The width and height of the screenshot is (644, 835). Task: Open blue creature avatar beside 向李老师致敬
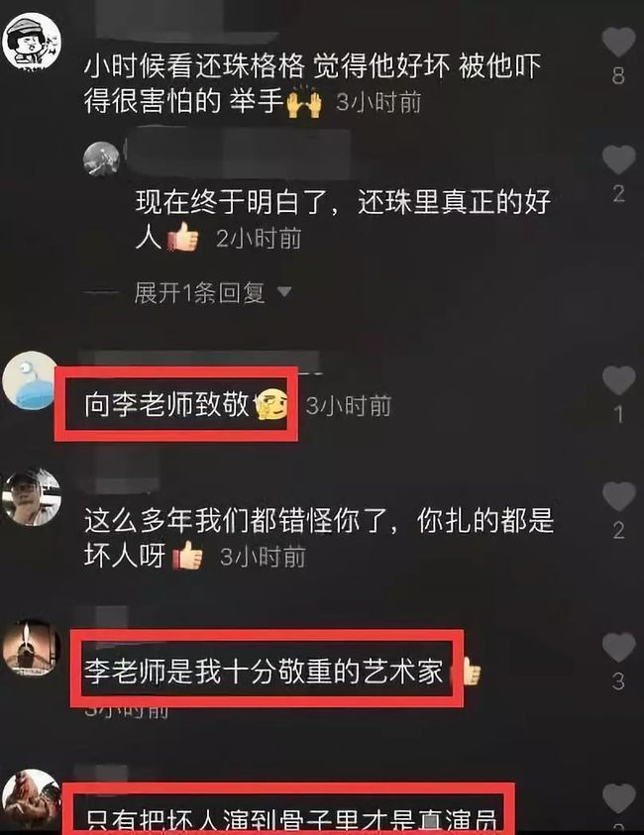point(31,380)
